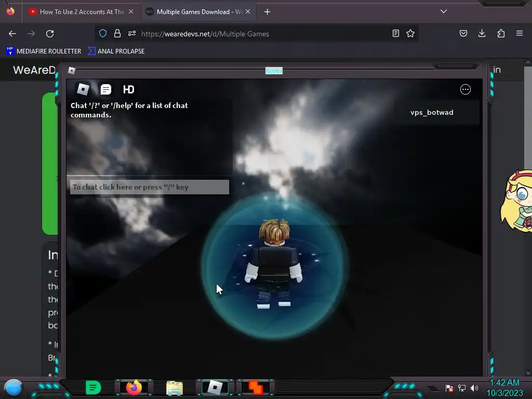The height and width of the screenshot is (399, 532).
Task: Click the Firefox icon in the tab bar
Action: click(10, 11)
